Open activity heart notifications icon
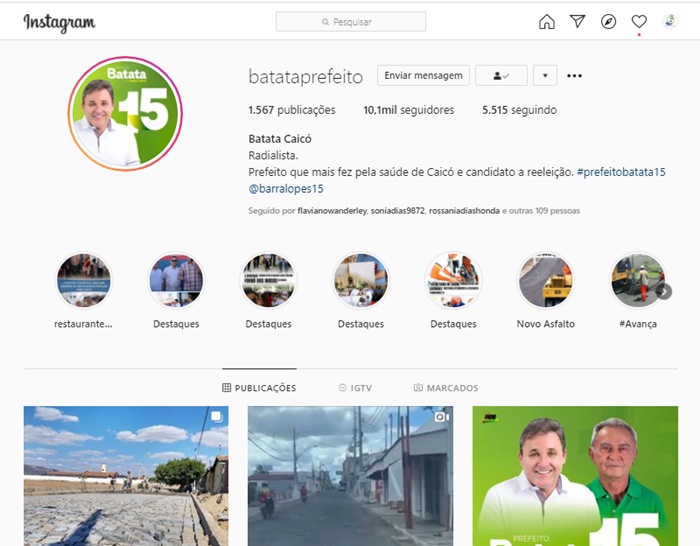 point(639,22)
